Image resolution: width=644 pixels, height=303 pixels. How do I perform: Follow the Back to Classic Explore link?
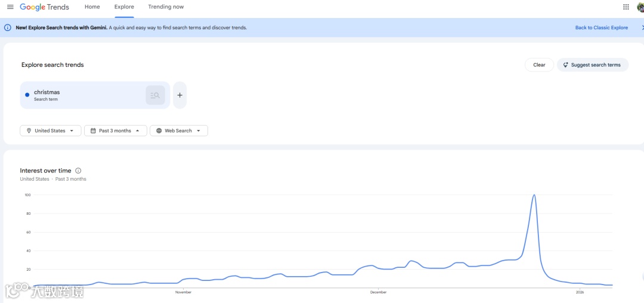pyautogui.click(x=601, y=27)
